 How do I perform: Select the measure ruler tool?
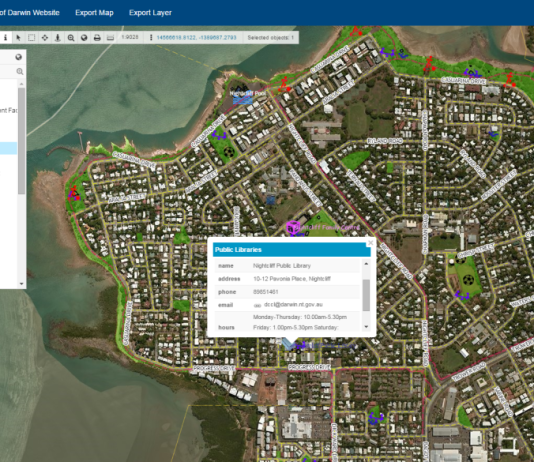[110, 37]
